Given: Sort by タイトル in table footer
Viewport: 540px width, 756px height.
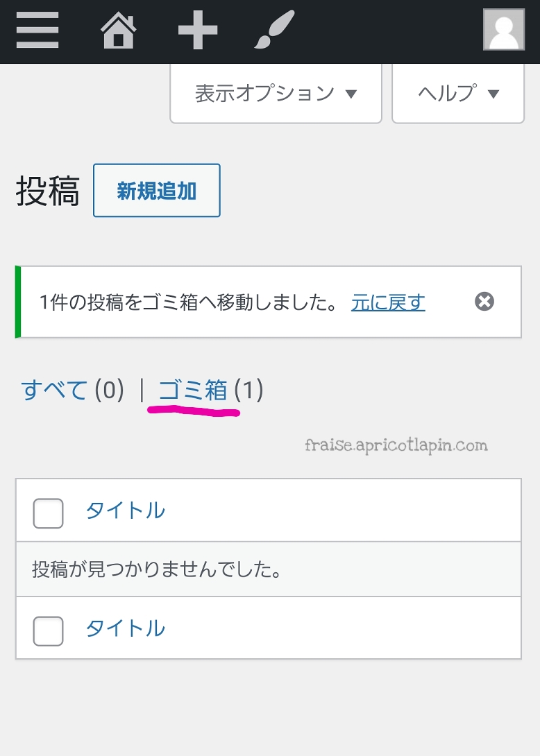Looking at the screenshot, I should 126,628.
